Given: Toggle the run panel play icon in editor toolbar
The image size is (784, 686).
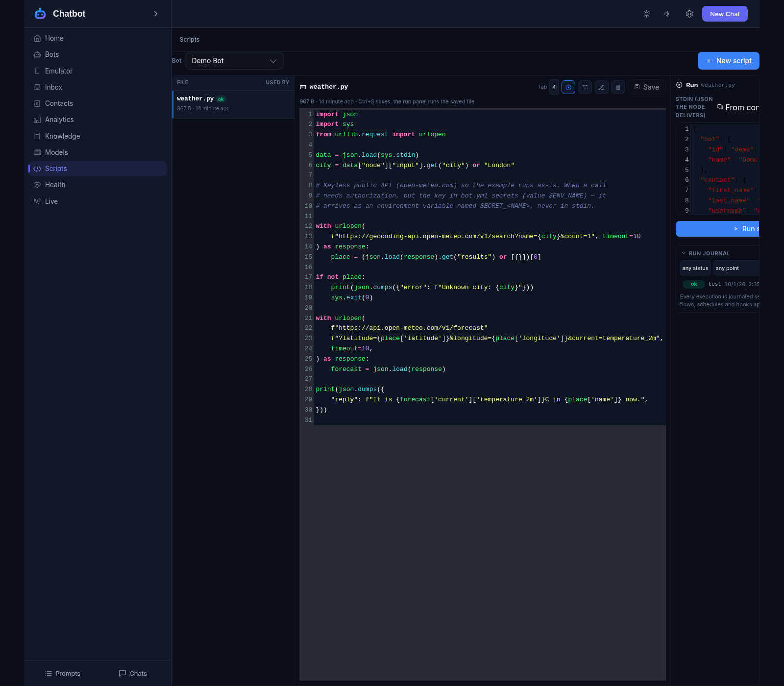Looking at the screenshot, I should click(x=568, y=87).
